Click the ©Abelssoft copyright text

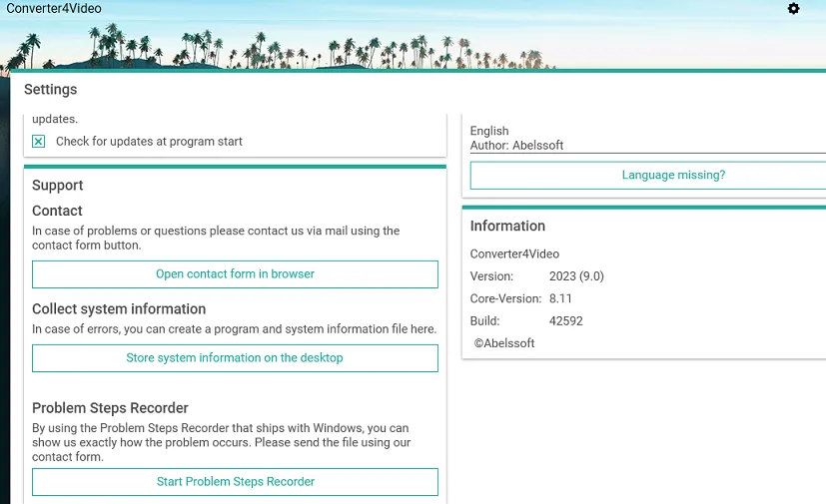(504, 343)
